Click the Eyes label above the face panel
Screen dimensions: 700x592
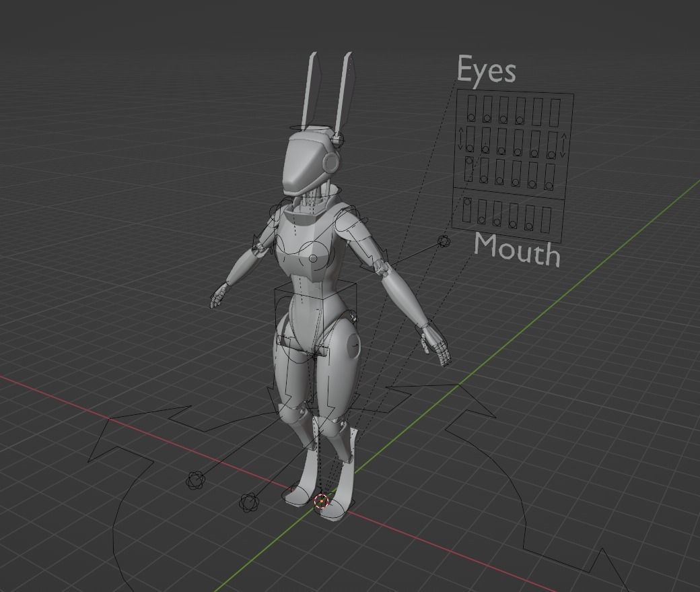pos(486,70)
